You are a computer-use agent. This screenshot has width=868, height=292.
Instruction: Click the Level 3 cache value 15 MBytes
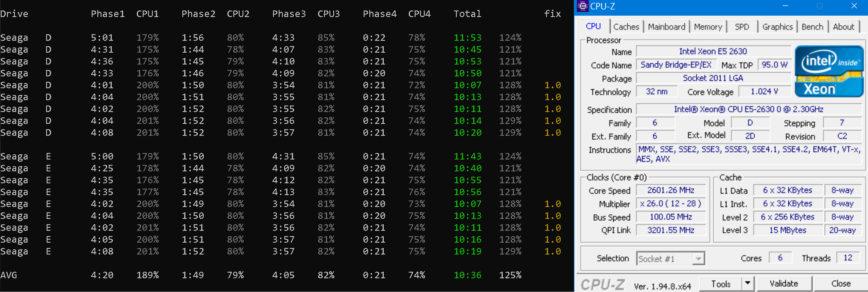coord(788,230)
